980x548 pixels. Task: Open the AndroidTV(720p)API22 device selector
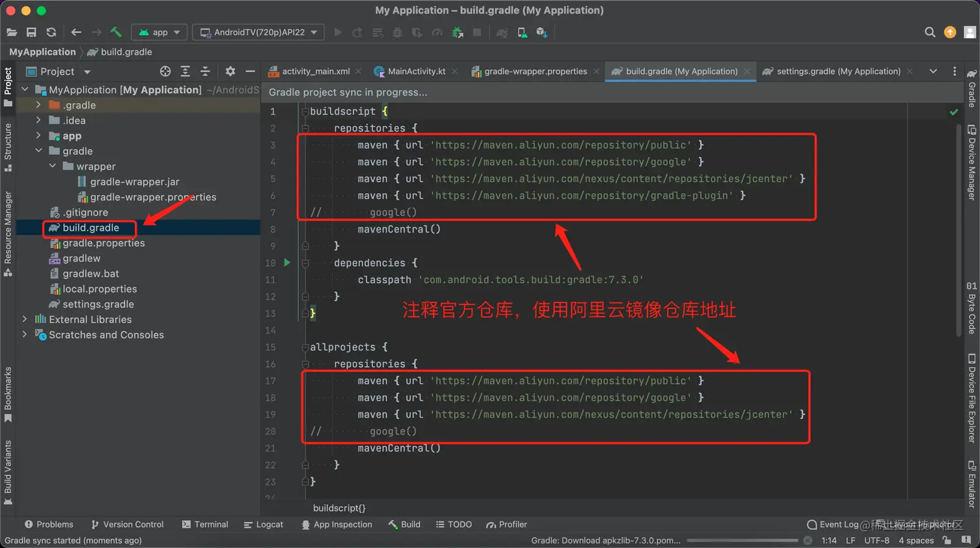[258, 31]
